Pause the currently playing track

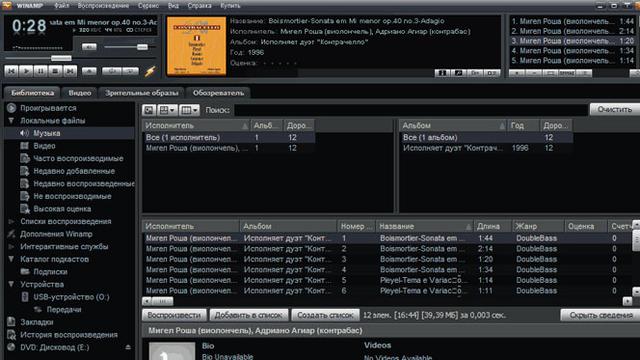point(40,71)
